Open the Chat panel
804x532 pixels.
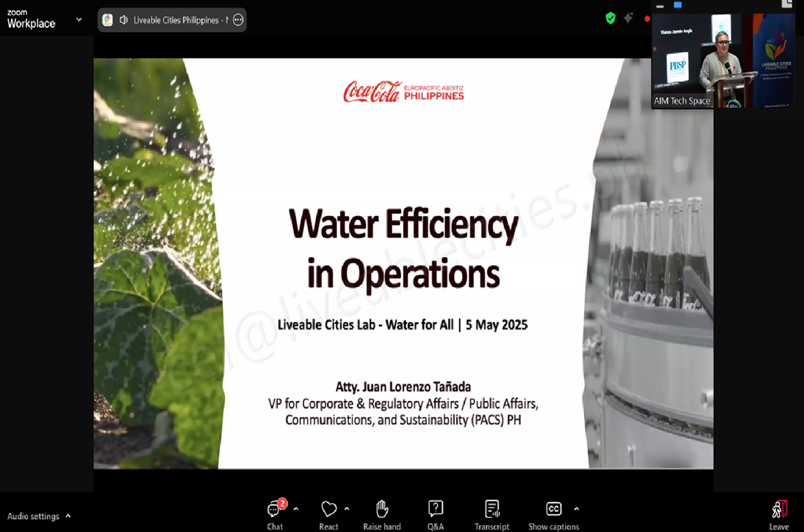(275, 515)
